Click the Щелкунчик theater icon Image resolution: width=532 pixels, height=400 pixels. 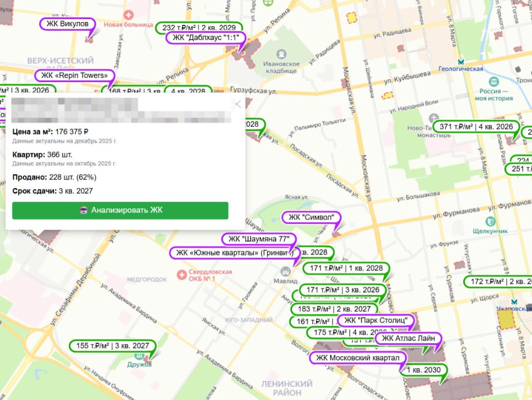pyautogui.click(x=491, y=221)
